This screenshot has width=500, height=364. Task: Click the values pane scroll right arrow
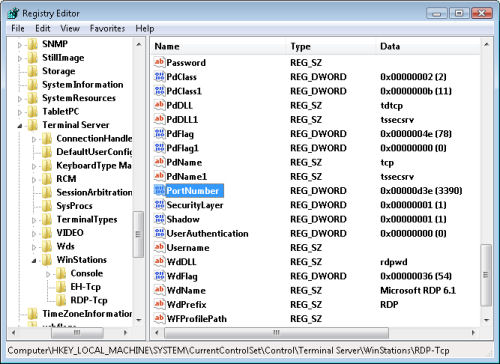(473, 332)
